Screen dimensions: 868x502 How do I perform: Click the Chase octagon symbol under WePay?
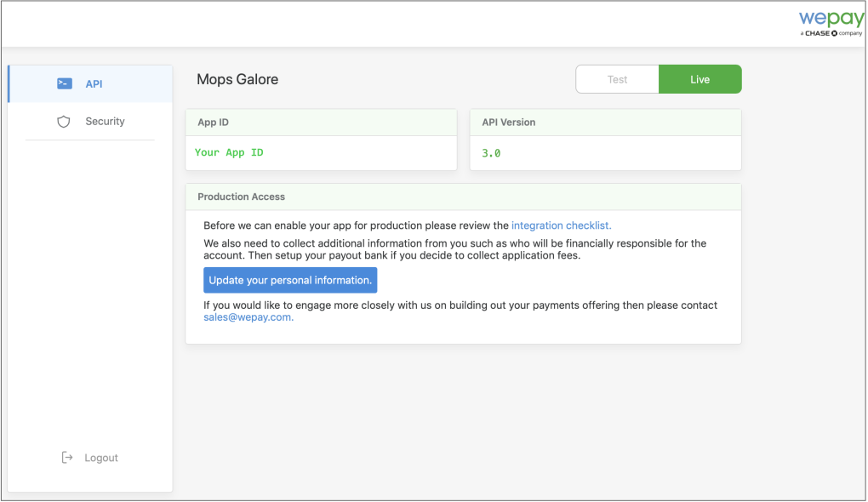pos(835,34)
